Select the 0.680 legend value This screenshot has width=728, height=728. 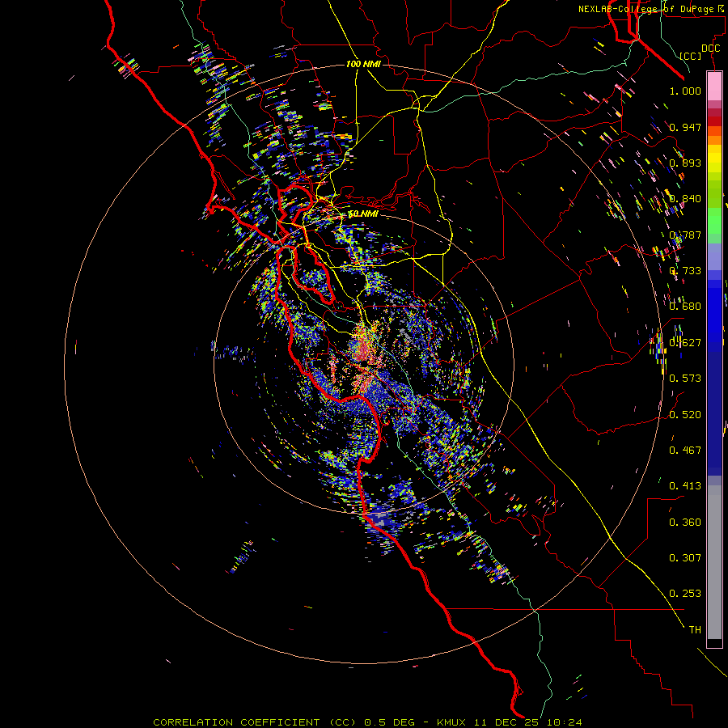tap(685, 307)
